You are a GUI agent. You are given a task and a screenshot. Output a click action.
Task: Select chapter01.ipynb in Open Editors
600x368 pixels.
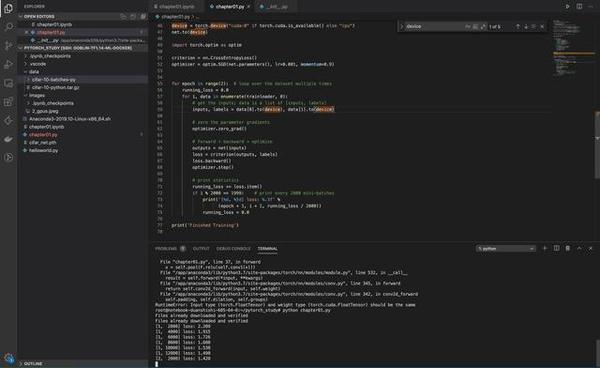tap(54, 24)
